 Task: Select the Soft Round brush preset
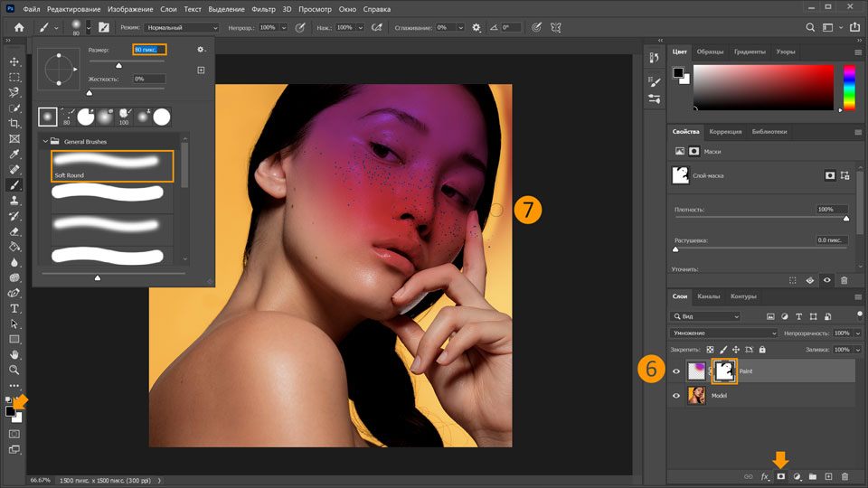[x=111, y=165]
